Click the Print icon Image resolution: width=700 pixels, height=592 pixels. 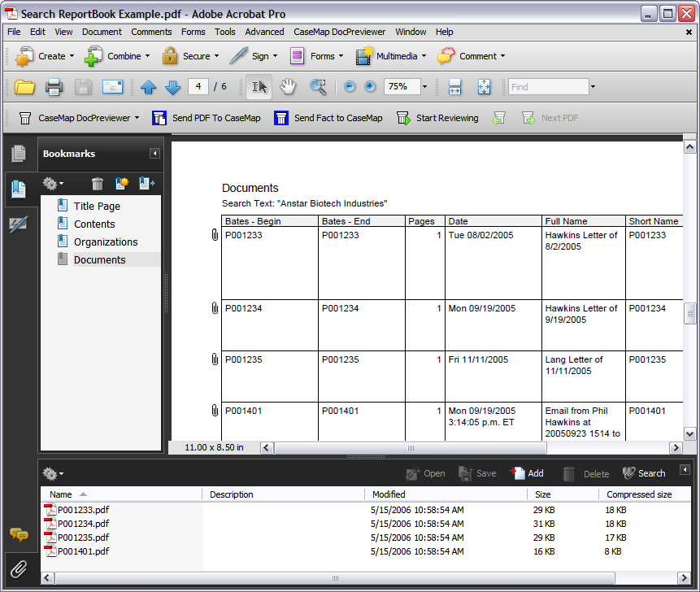click(x=54, y=87)
